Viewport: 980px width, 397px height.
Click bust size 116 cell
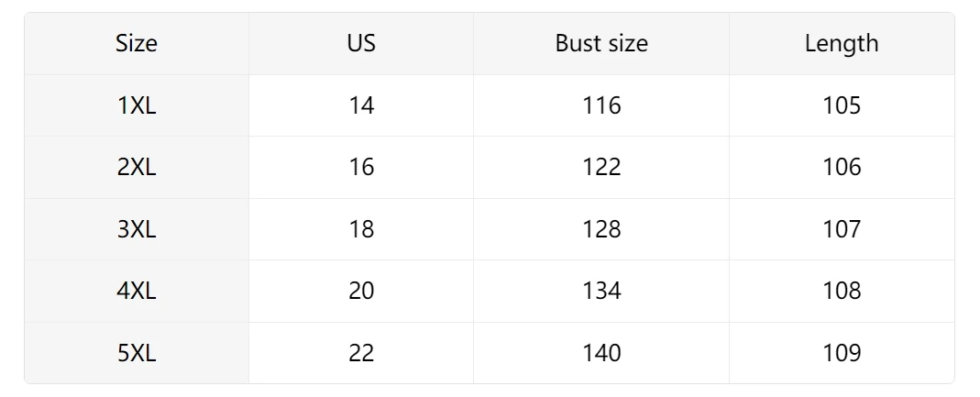click(601, 105)
